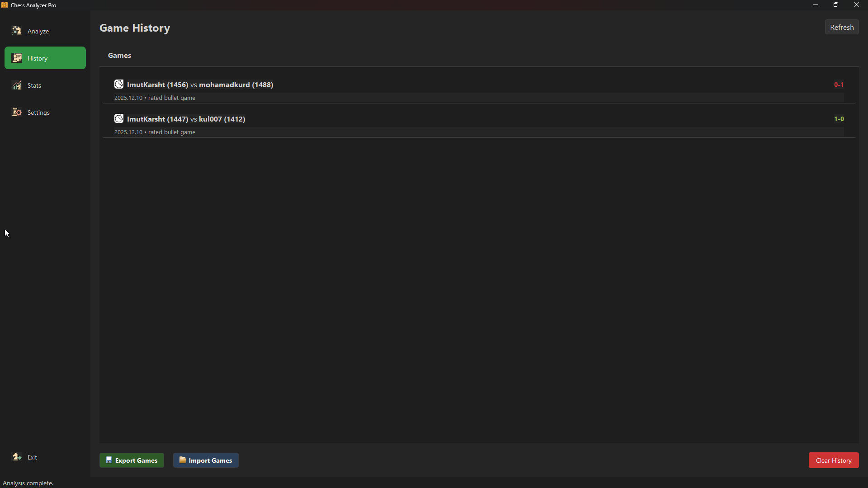868x488 pixels.
Task: Click the Chess Analyzer Pro title bar icon
Action: [5, 5]
